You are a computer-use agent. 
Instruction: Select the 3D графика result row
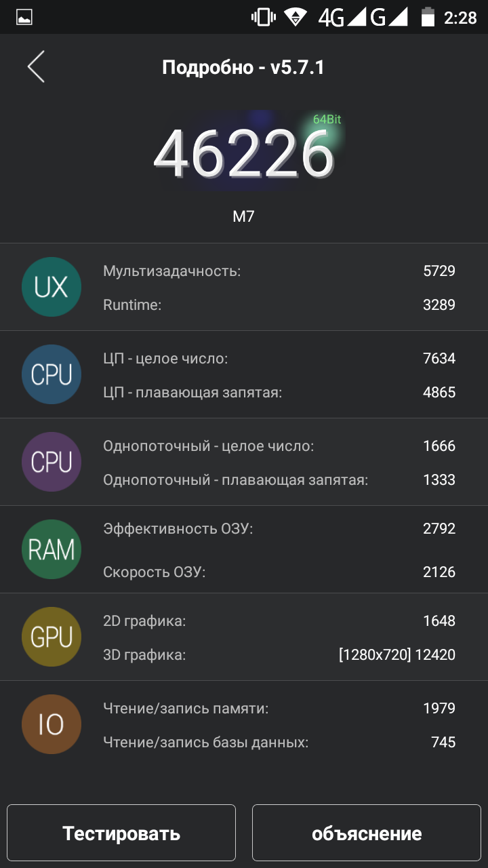tap(279, 654)
